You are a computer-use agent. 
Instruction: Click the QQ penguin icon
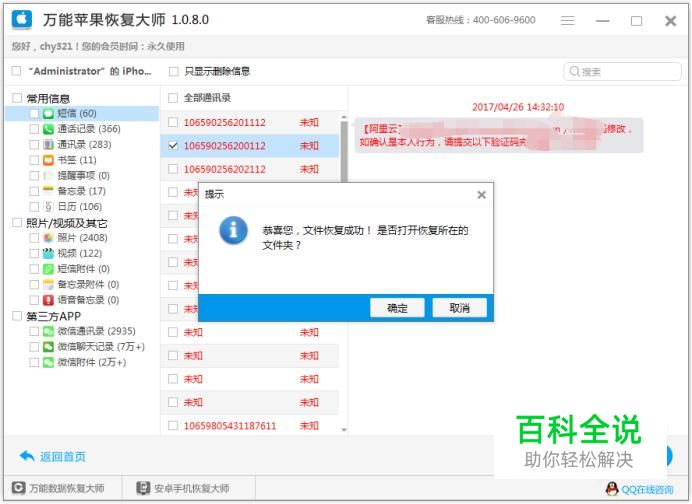pos(612,489)
